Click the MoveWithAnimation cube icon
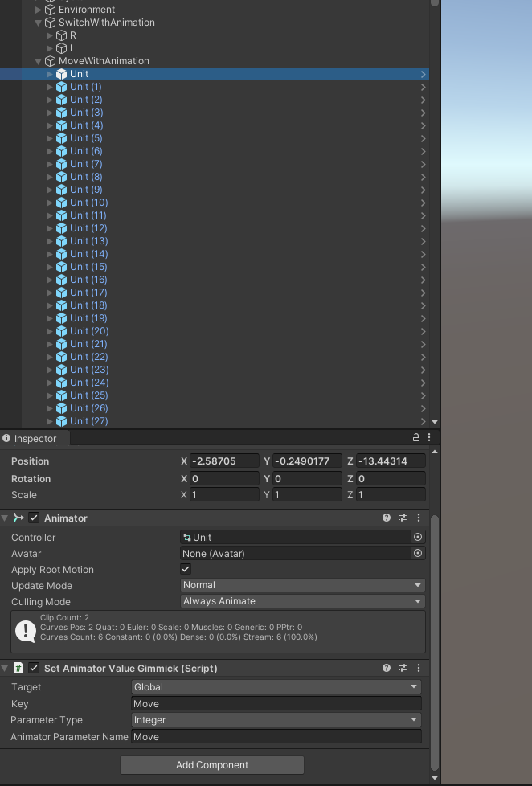Screen dimensions: 532x786 (50, 61)
